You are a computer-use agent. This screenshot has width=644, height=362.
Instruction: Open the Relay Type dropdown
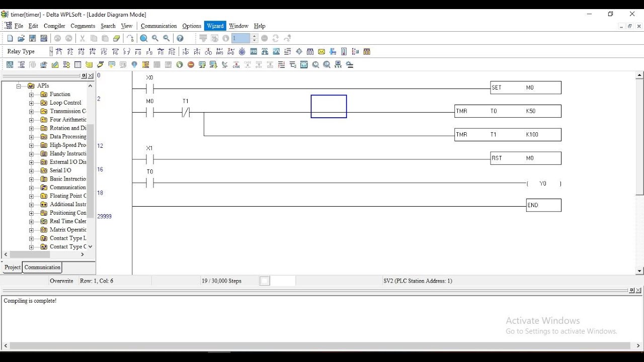click(51, 51)
